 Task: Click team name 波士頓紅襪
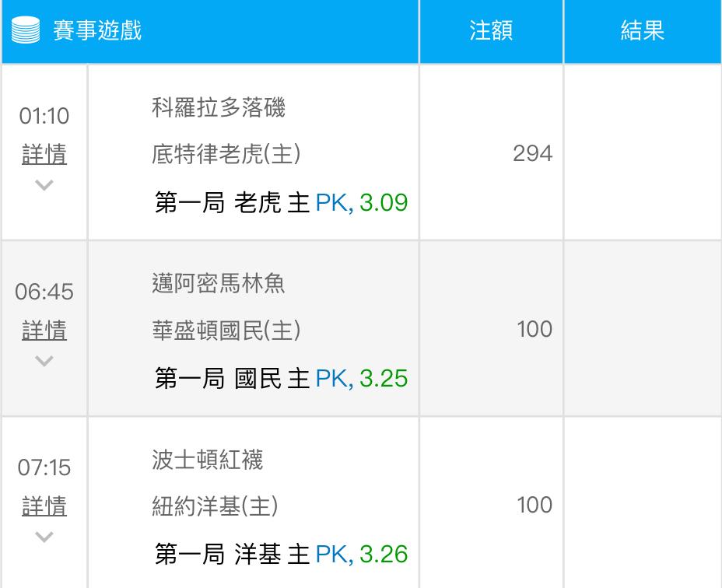208,460
